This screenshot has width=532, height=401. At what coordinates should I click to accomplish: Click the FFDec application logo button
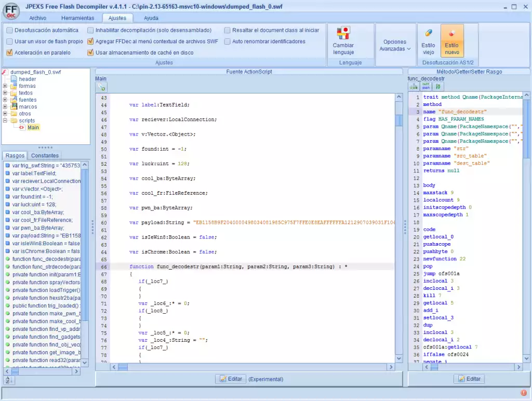11,11
